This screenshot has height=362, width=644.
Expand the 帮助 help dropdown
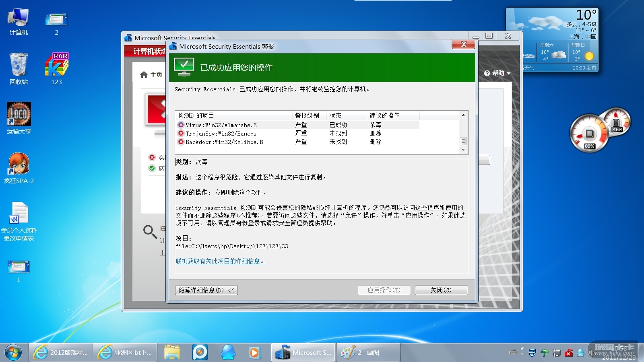[497, 73]
